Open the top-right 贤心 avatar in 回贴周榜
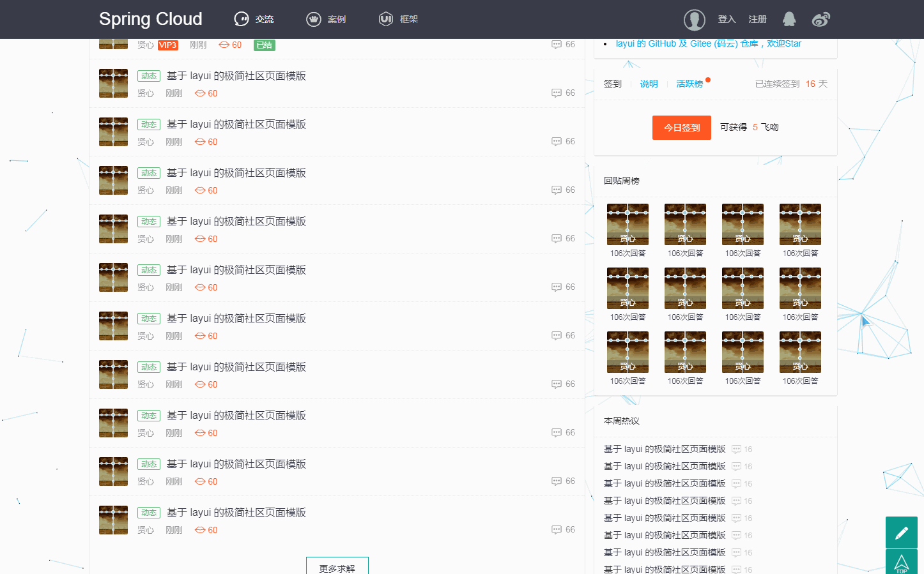This screenshot has width=924, height=574. 800,224
